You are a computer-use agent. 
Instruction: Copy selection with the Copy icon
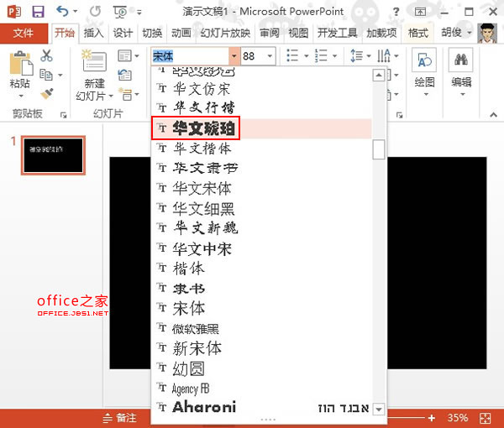[46, 75]
